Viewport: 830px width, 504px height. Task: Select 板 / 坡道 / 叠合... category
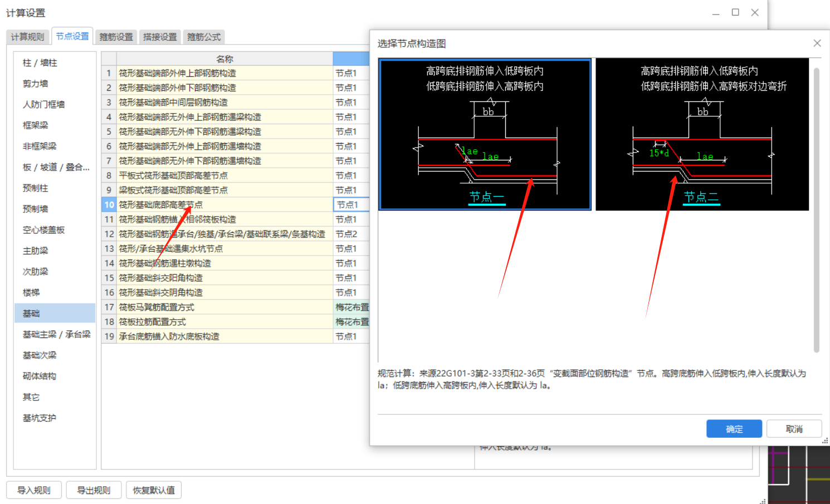tap(55, 167)
